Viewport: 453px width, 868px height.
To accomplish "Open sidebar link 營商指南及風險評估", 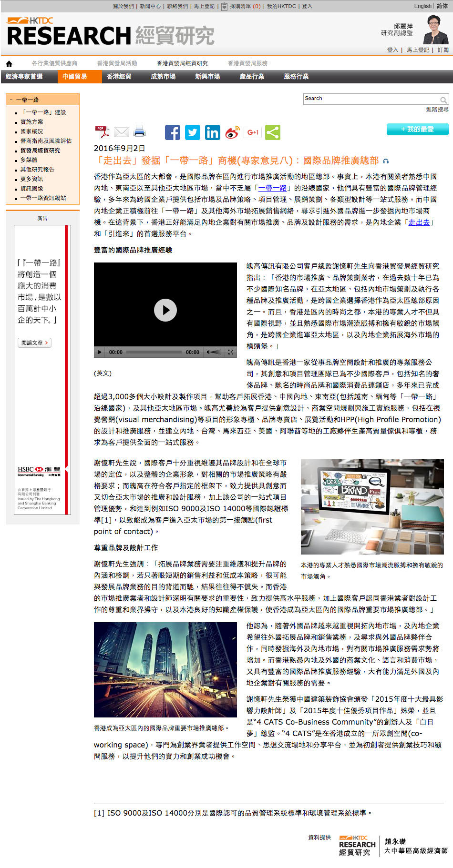I will point(46,141).
